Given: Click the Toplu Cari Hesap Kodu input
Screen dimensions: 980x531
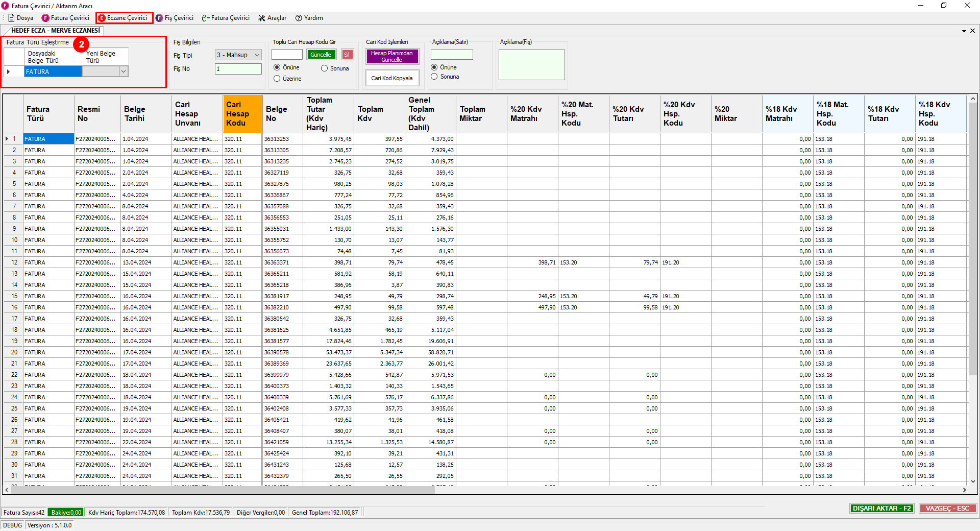Looking at the screenshot, I should click(x=287, y=55).
